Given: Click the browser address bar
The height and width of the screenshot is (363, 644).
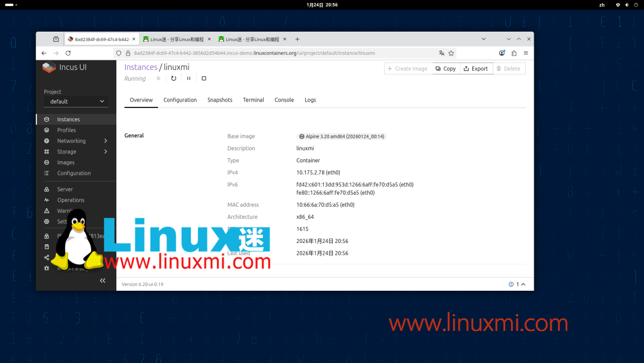Looking at the screenshot, I should [x=268, y=53].
